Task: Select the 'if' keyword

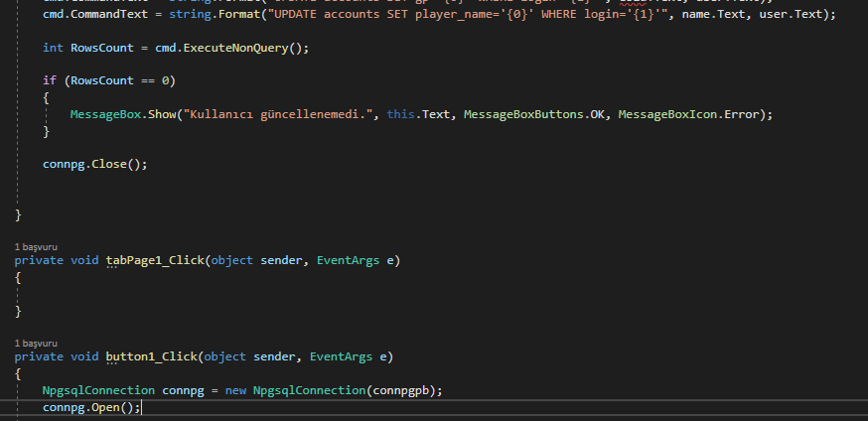Action: [x=50, y=80]
